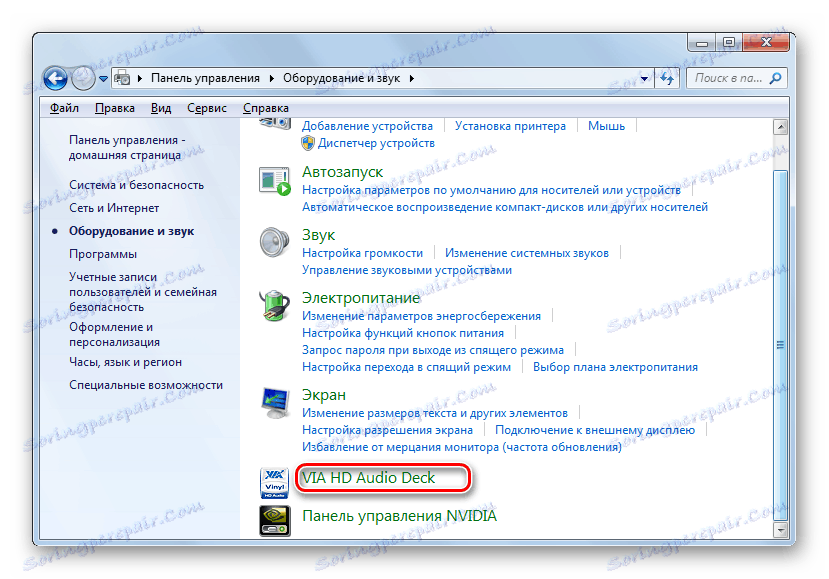Click the scrollbar up arrow
Image resolution: width=829 pixels, height=579 pixels.
tap(780, 127)
